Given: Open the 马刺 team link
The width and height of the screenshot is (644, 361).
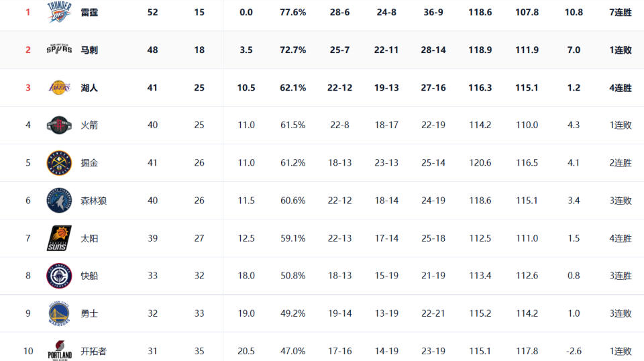Looking at the screenshot, I should (x=89, y=50).
